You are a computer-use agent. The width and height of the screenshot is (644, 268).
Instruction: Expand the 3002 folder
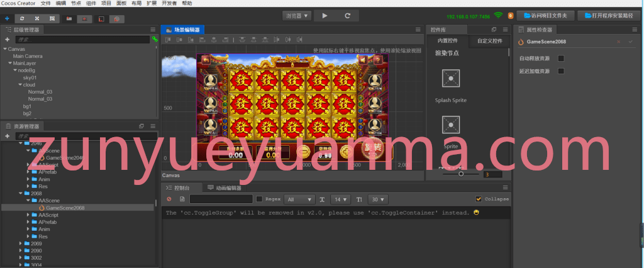coord(21,258)
